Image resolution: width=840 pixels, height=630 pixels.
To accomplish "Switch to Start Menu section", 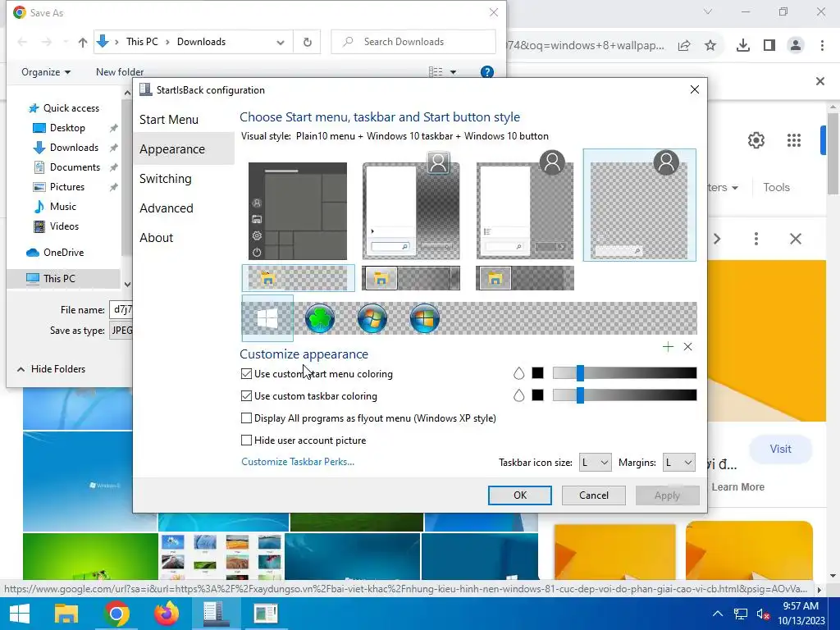I will (x=169, y=120).
